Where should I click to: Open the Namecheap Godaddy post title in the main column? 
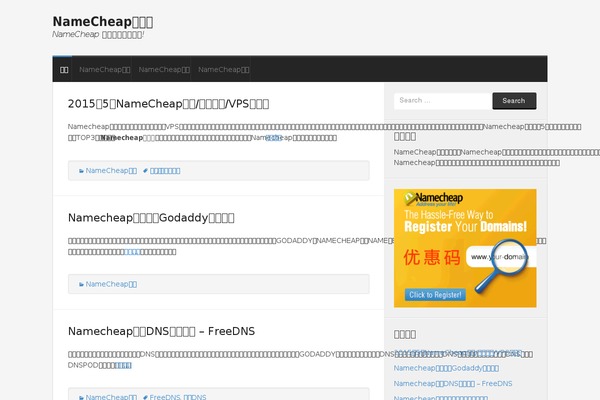tap(151, 218)
